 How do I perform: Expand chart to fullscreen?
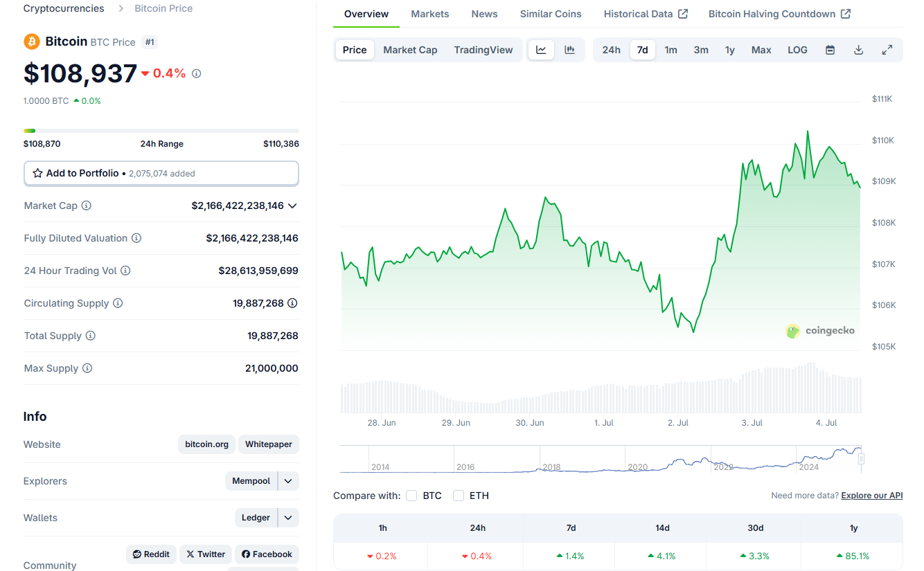[x=887, y=50]
